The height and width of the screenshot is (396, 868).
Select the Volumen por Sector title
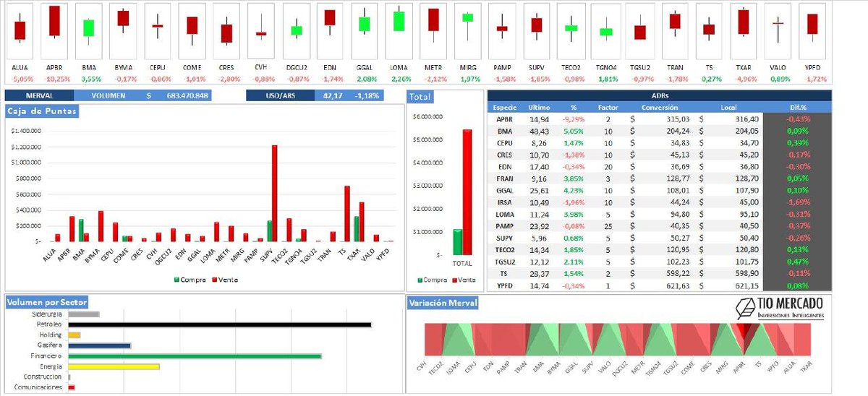(46, 301)
